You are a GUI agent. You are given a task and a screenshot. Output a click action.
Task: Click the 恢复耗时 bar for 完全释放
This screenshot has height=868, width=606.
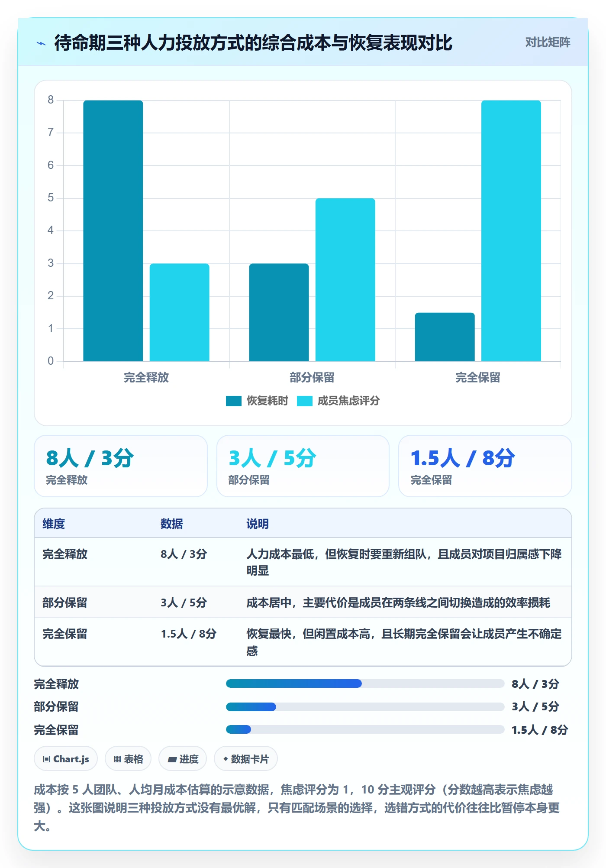pos(113,231)
